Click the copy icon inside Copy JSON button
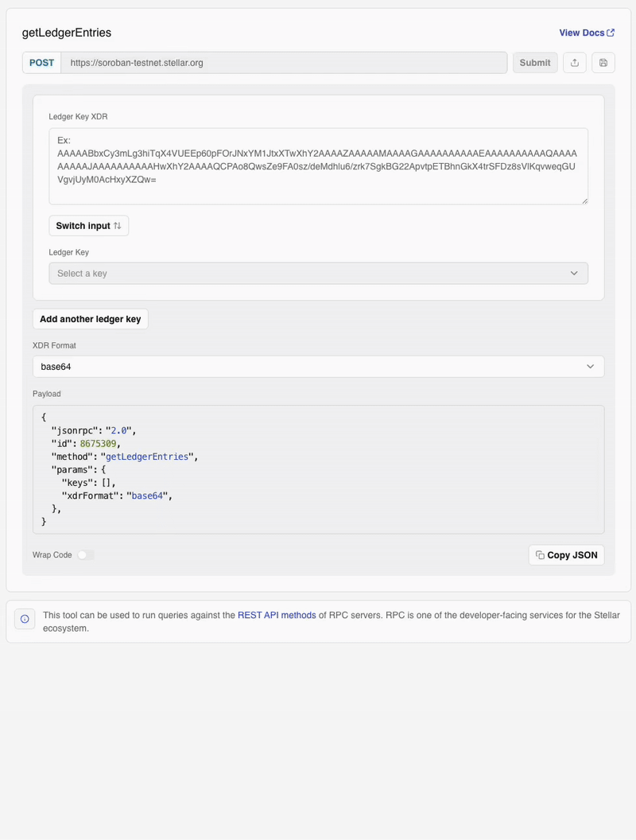Image resolution: width=636 pixels, height=840 pixels. tap(539, 554)
